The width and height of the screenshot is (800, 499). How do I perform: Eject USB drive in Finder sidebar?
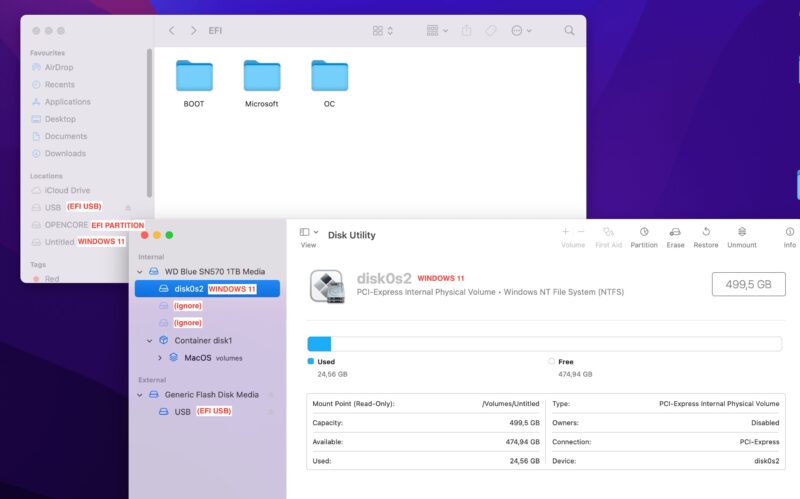click(128, 208)
